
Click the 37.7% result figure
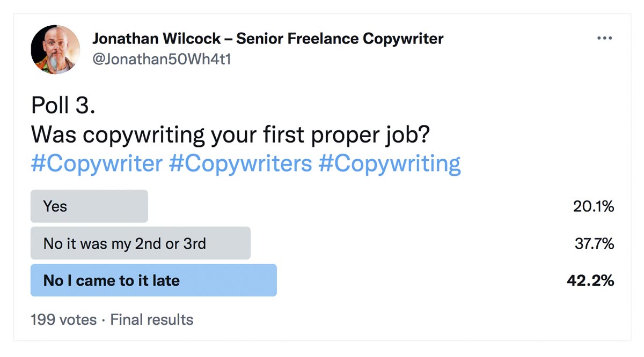(594, 244)
